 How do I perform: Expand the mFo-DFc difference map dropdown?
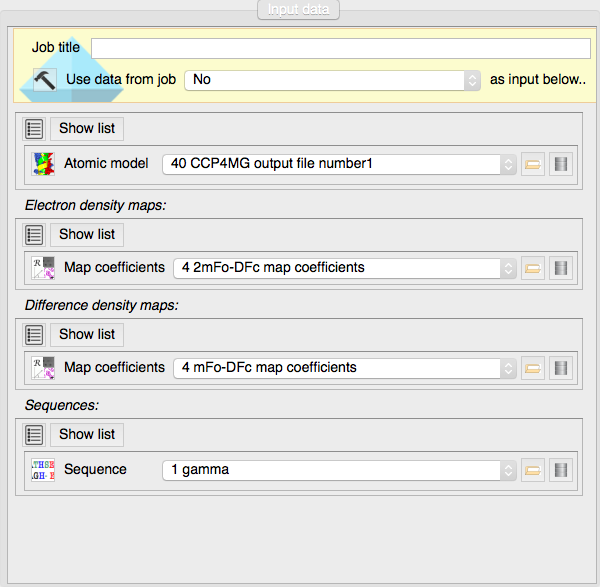pyautogui.click(x=344, y=368)
